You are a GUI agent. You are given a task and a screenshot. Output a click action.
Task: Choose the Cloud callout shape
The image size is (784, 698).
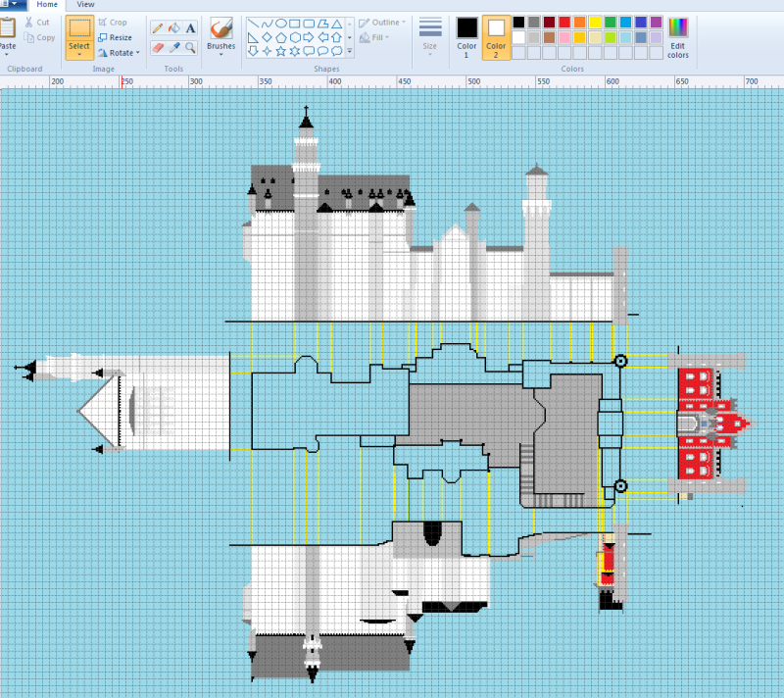click(337, 51)
